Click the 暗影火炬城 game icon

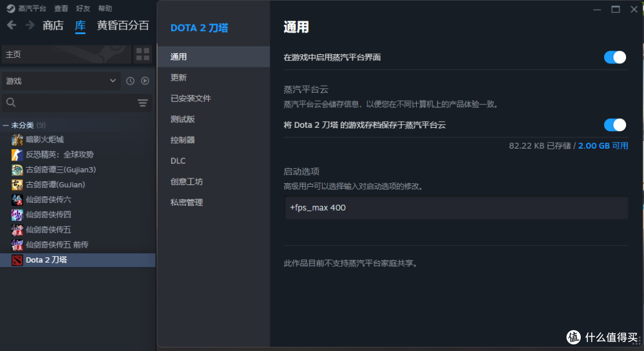[x=17, y=140]
